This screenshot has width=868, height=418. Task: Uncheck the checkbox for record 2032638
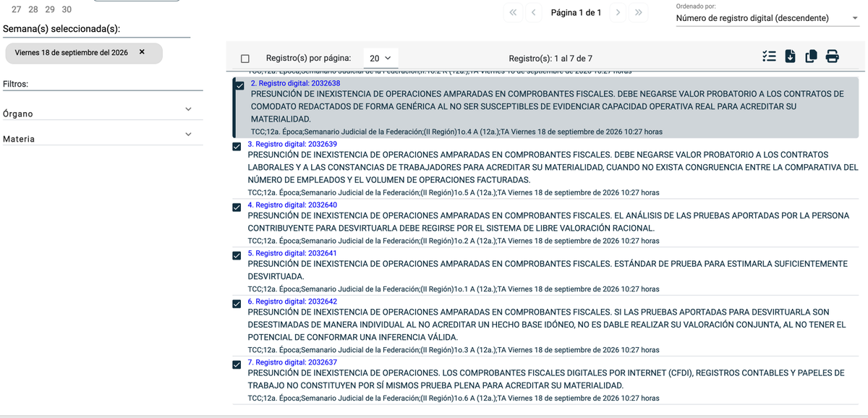239,86
